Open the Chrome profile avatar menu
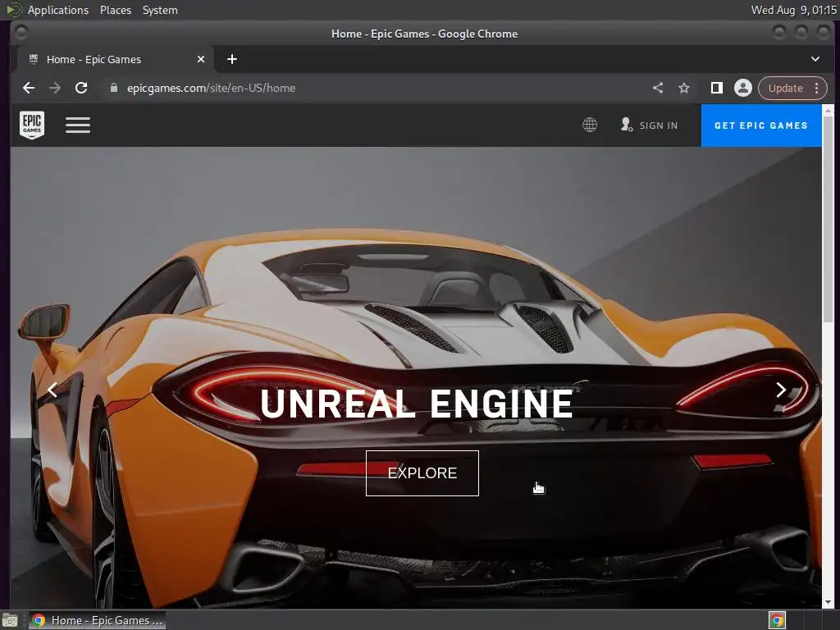 [x=743, y=88]
